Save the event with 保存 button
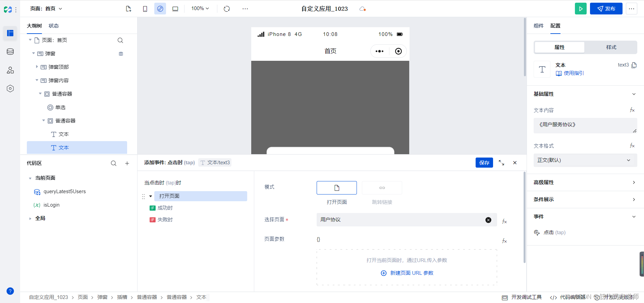The width and height of the screenshot is (644, 303). 484,163
